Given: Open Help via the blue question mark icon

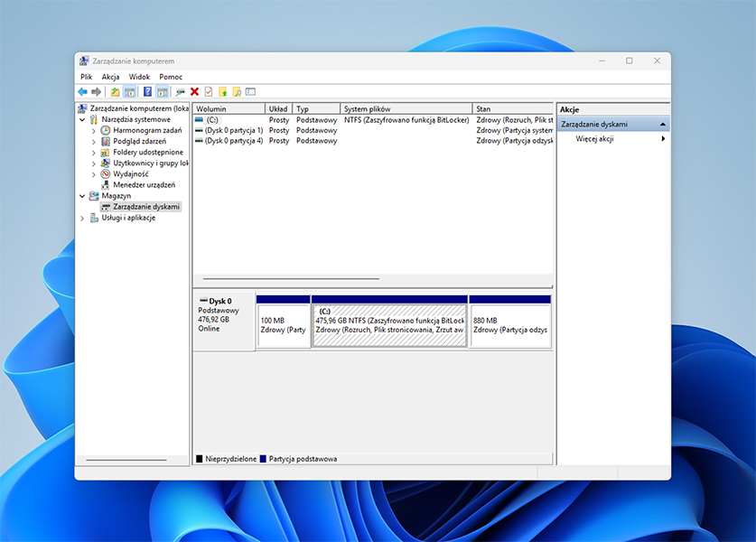Looking at the screenshot, I should [147, 91].
